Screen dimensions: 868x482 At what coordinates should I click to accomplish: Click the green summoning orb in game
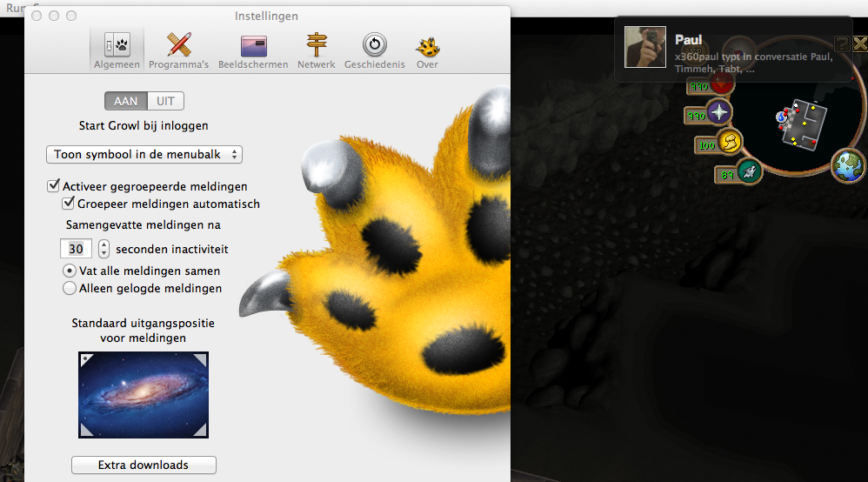point(749,171)
